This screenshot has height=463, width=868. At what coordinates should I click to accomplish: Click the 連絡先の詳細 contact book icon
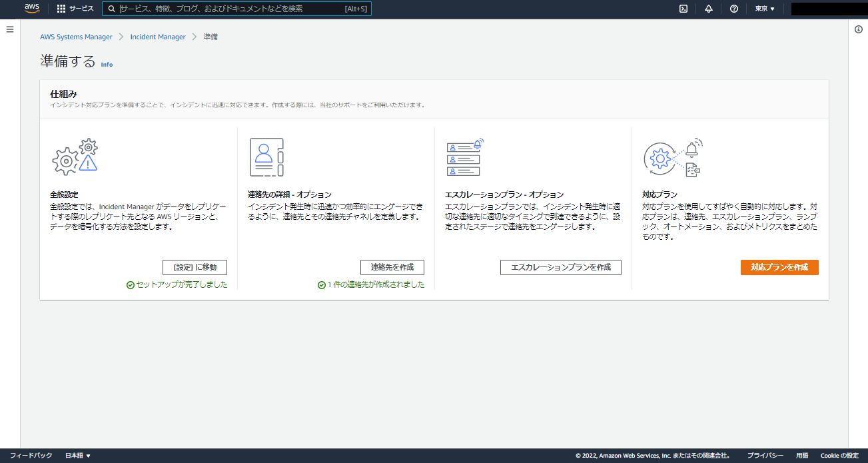pyautogui.click(x=266, y=157)
